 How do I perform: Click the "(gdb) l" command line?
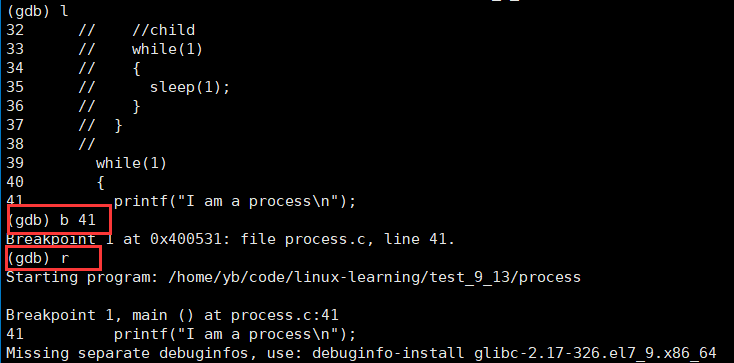click(x=37, y=11)
